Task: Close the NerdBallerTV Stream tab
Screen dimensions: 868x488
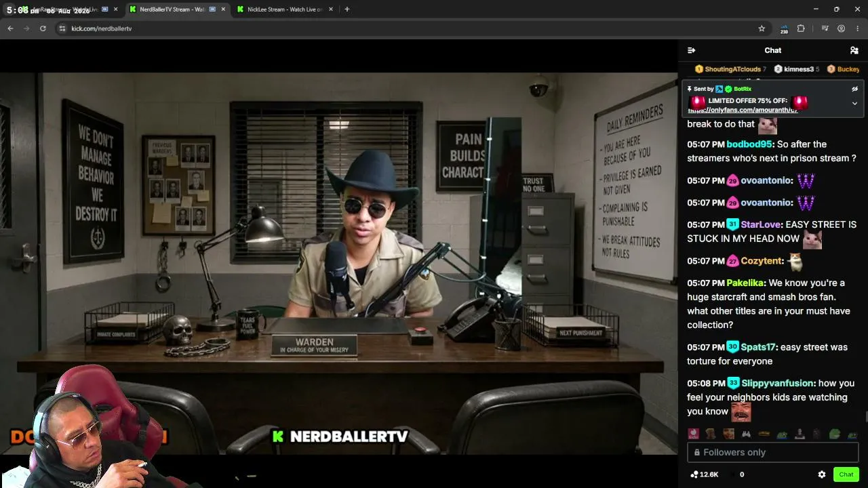Action: pos(223,9)
